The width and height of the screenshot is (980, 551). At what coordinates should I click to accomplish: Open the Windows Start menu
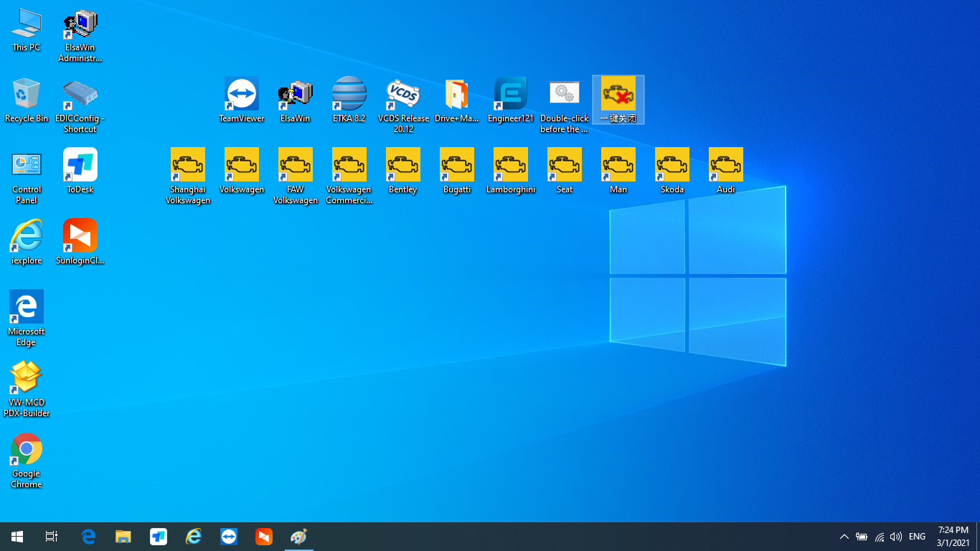click(x=17, y=537)
